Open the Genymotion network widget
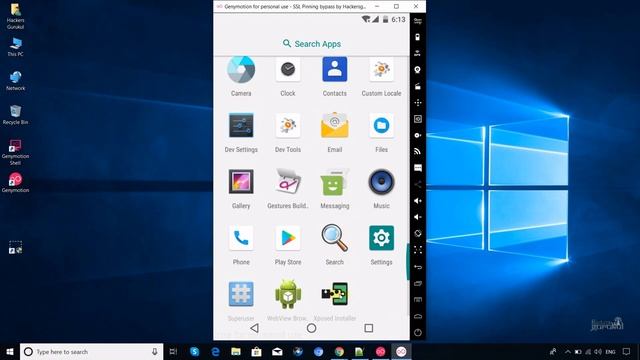The image size is (640, 360). pyautogui.click(x=418, y=151)
